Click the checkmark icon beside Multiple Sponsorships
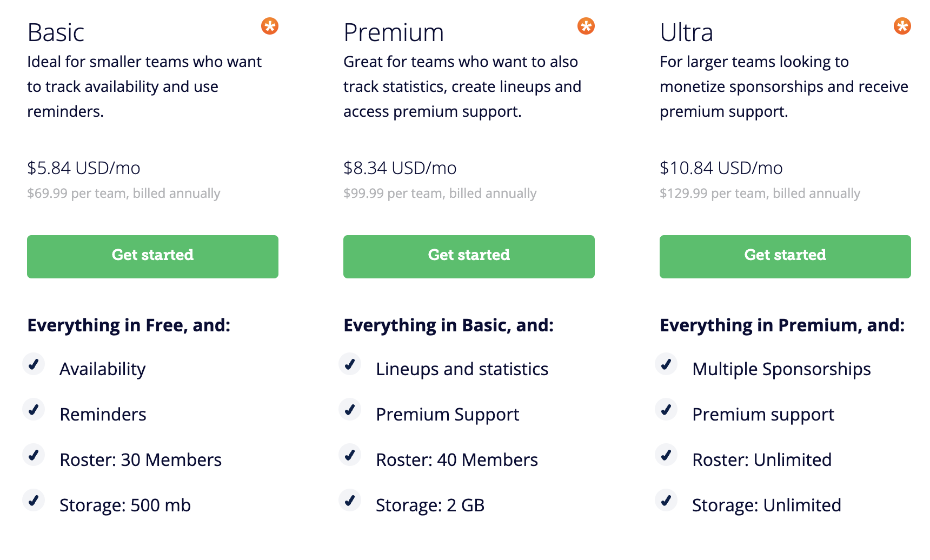 click(666, 364)
